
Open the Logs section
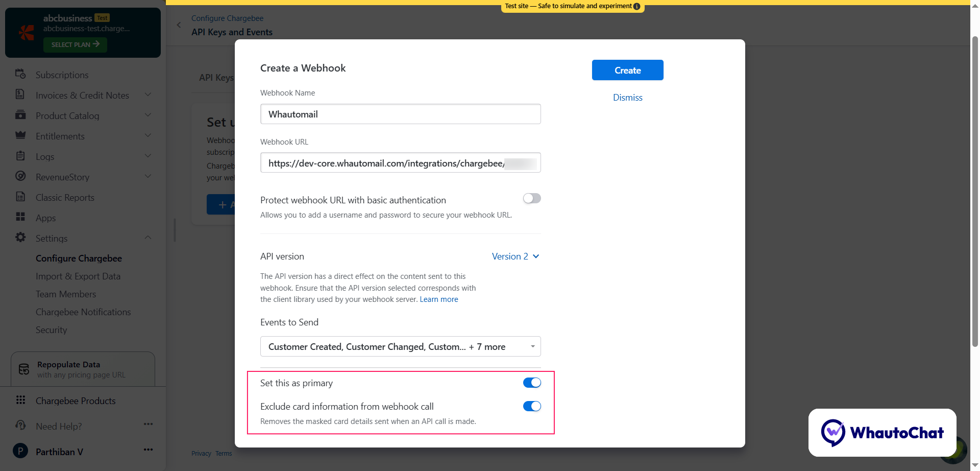pyautogui.click(x=45, y=156)
